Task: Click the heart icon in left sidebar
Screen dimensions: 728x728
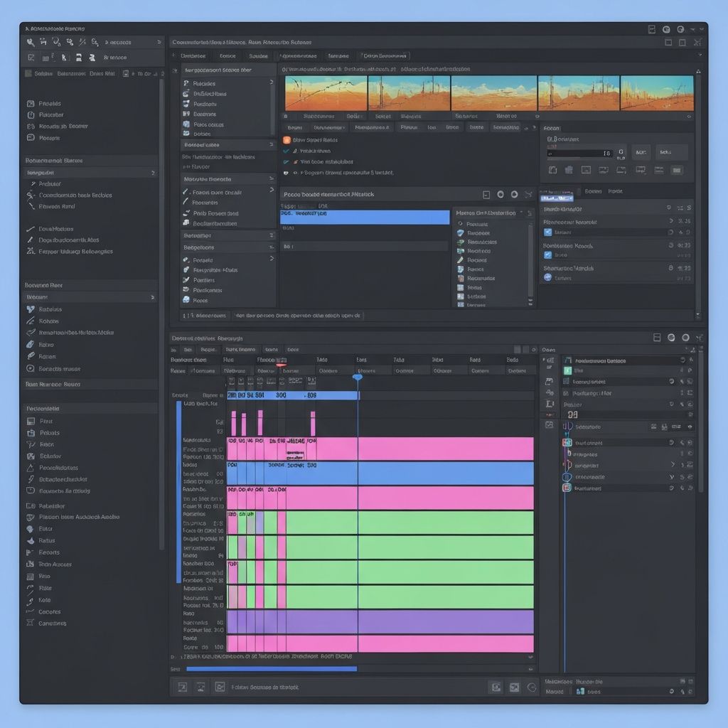Action: pyautogui.click(x=31, y=309)
